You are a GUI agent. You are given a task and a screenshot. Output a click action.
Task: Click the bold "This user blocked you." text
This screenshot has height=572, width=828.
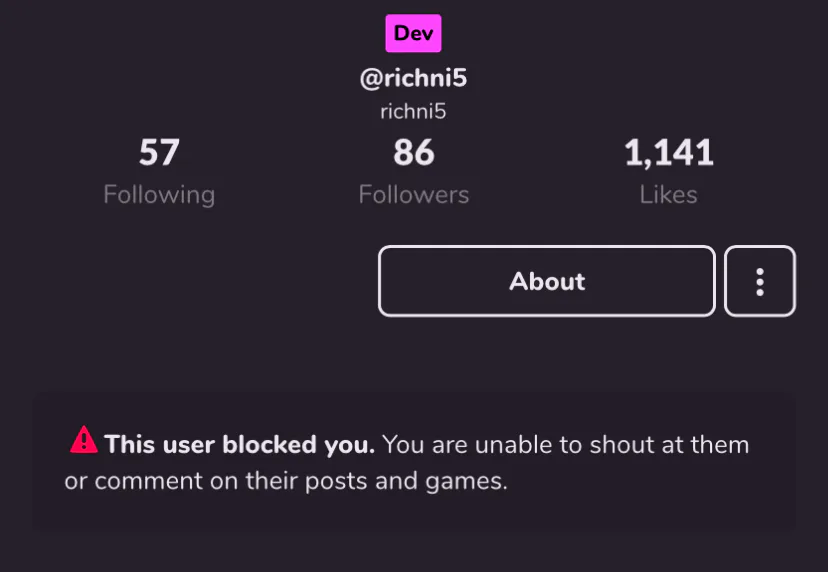[x=240, y=444]
